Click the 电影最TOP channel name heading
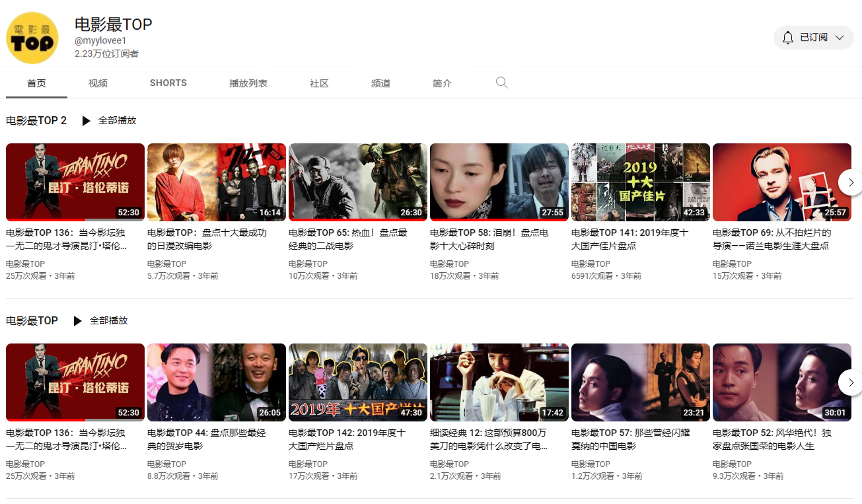Viewport: 862px width, 504px height. pos(114,24)
